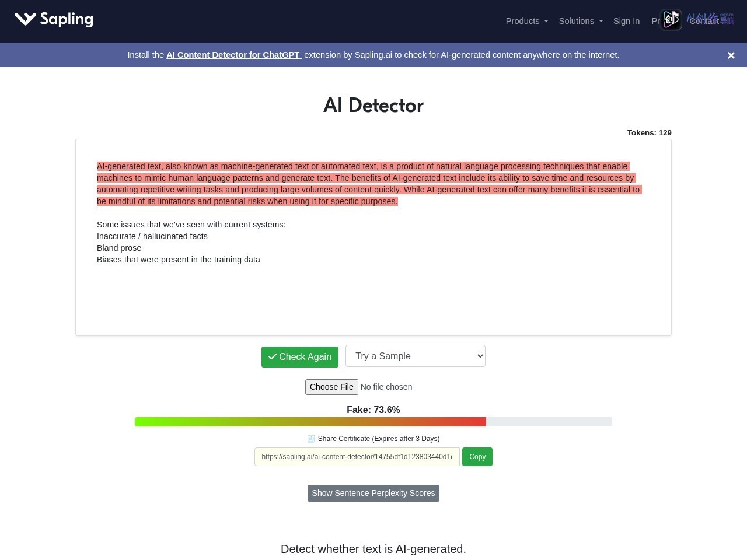
Task: Click 'Biases that were present in the training data'
Action: click(x=179, y=260)
